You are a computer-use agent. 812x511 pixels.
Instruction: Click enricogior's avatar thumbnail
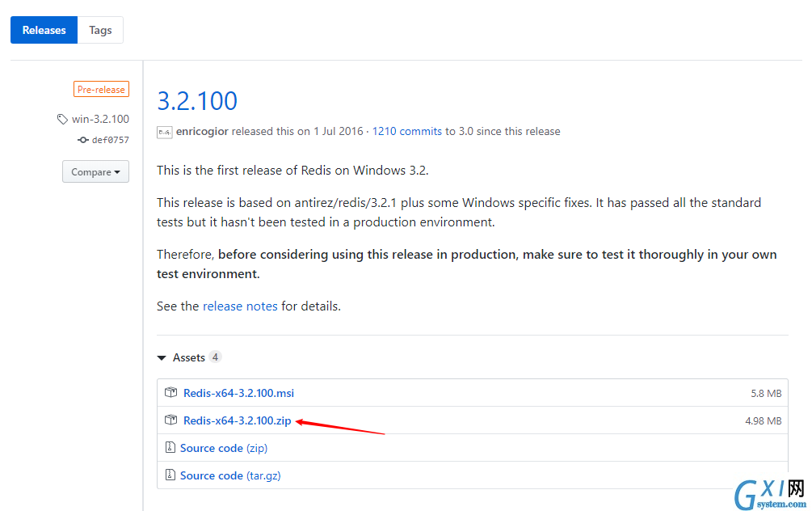coord(165,132)
